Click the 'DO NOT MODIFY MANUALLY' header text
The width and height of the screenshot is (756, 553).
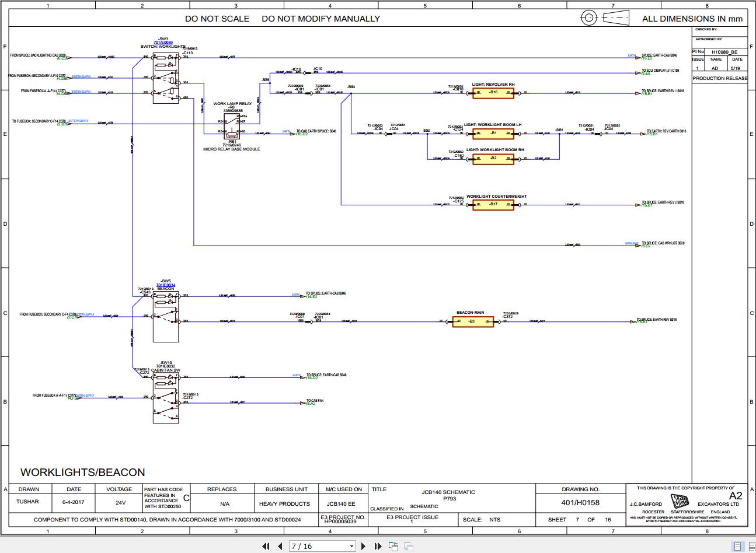(x=320, y=19)
